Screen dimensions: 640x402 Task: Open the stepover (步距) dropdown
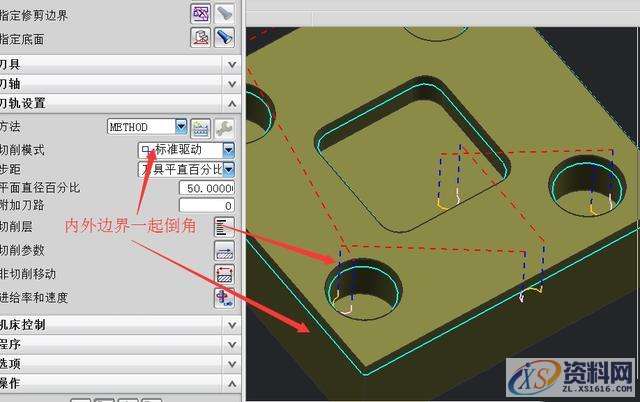click(x=229, y=169)
